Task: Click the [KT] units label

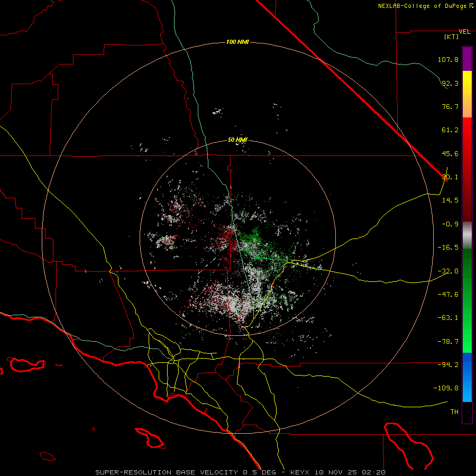Action: (x=452, y=36)
